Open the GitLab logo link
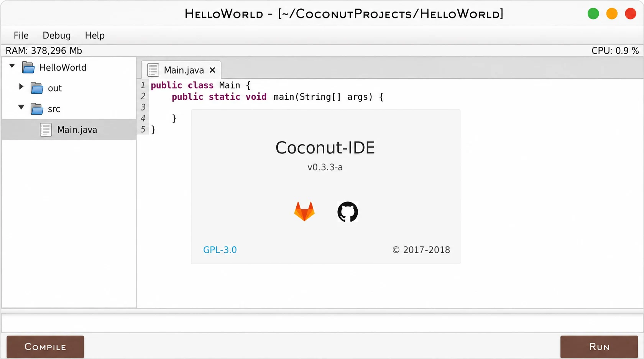The image size is (644, 359). tap(304, 211)
